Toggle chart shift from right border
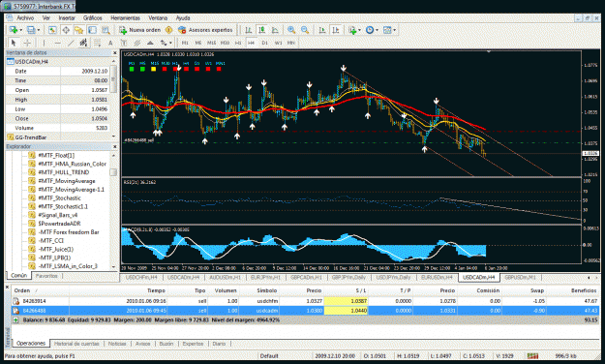 336,30
